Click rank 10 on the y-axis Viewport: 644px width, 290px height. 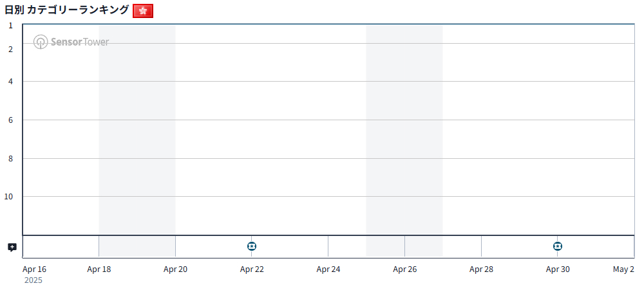8,197
